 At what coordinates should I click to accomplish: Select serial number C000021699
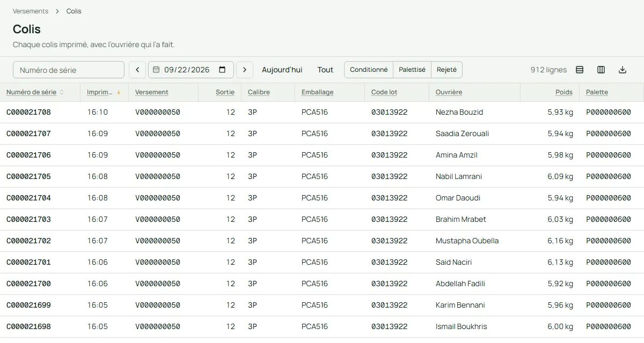[28, 305]
